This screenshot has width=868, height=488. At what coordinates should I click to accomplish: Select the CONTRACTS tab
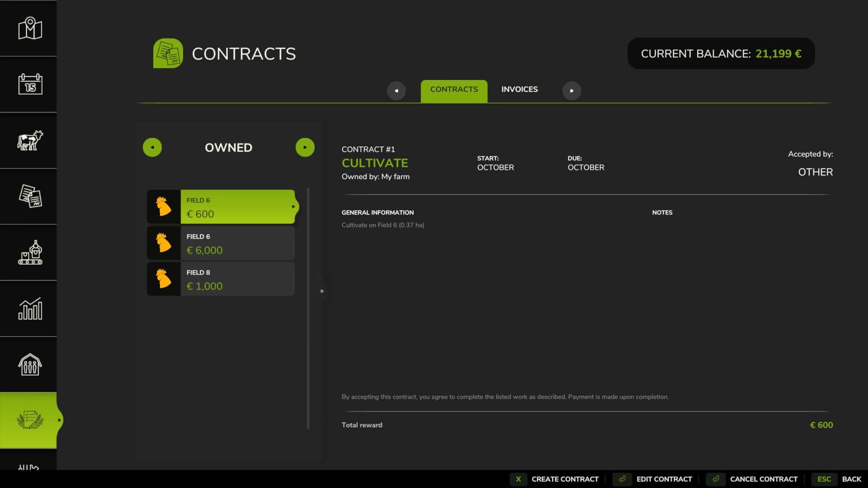(453, 89)
